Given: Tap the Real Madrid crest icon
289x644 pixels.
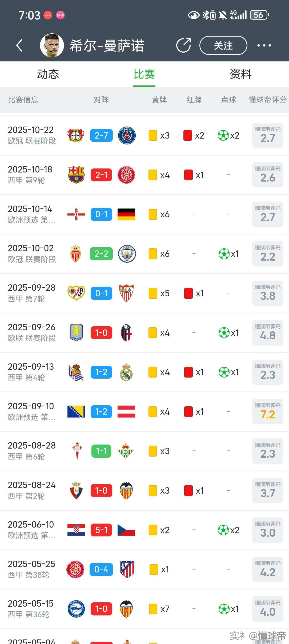Looking at the screenshot, I should tap(126, 372).
